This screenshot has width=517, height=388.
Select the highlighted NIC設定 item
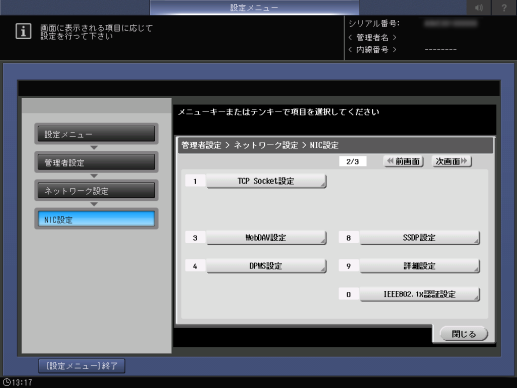(96, 219)
